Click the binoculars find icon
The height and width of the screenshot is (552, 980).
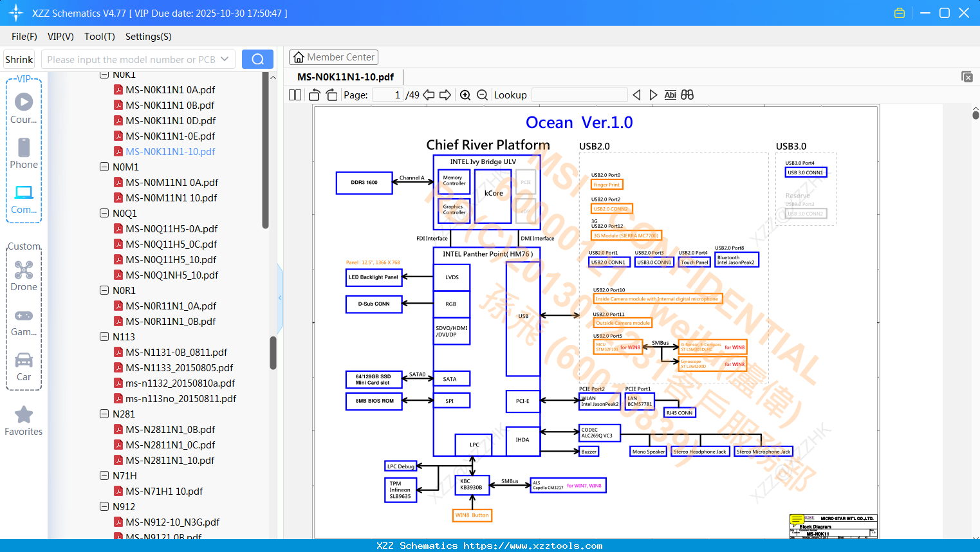pyautogui.click(x=687, y=95)
